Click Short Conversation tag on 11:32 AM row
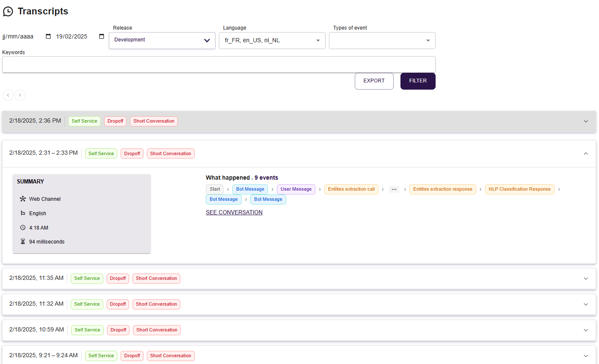599x364 pixels. pos(156,304)
